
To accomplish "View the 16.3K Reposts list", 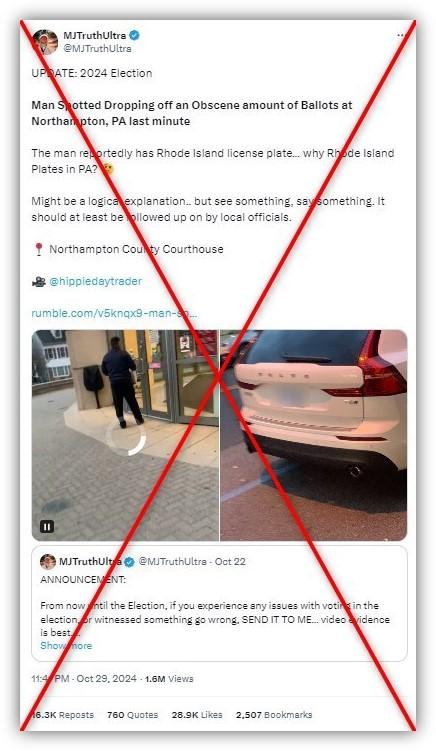I will 62,715.
